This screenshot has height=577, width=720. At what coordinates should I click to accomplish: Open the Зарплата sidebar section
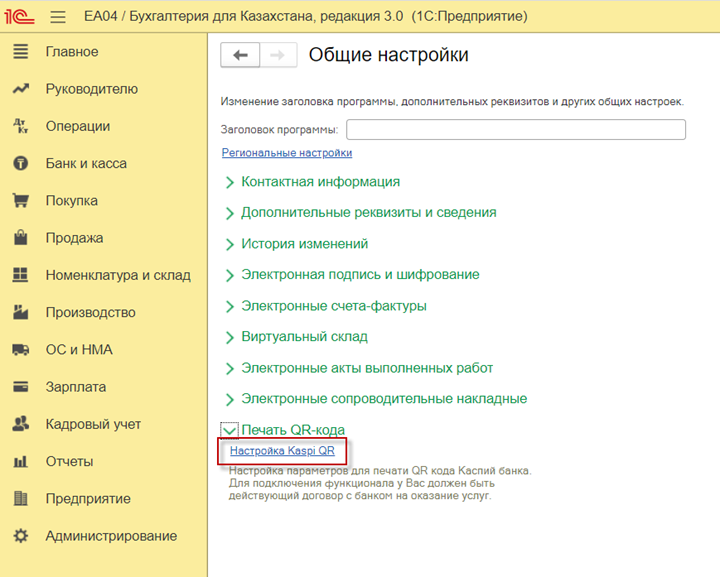coord(76,387)
